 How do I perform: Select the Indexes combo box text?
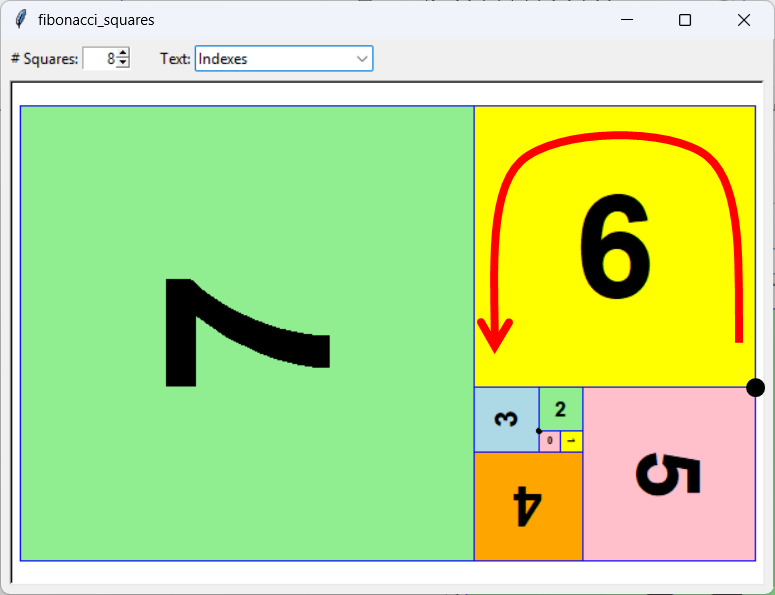point(223,59)
